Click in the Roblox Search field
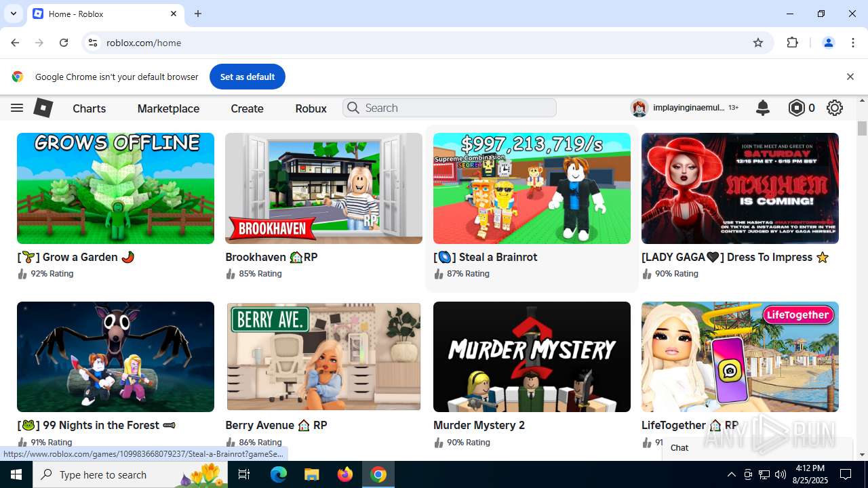868x488 pixels. pos(450,108)
